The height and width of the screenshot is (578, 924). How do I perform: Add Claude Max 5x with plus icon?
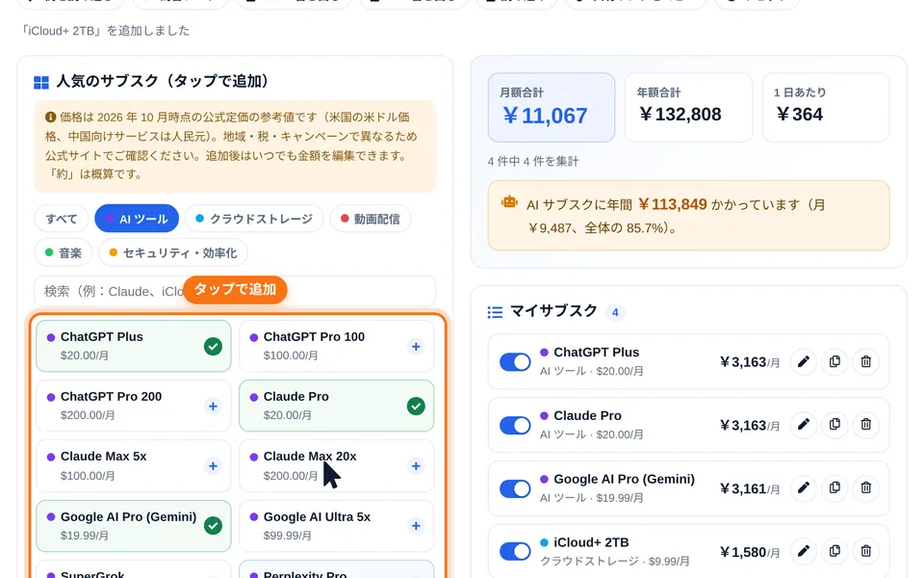(x=213, y=466)
